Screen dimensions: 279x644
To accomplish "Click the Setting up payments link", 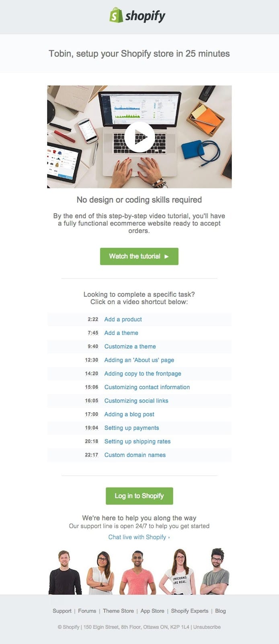I will coord(131,428).
